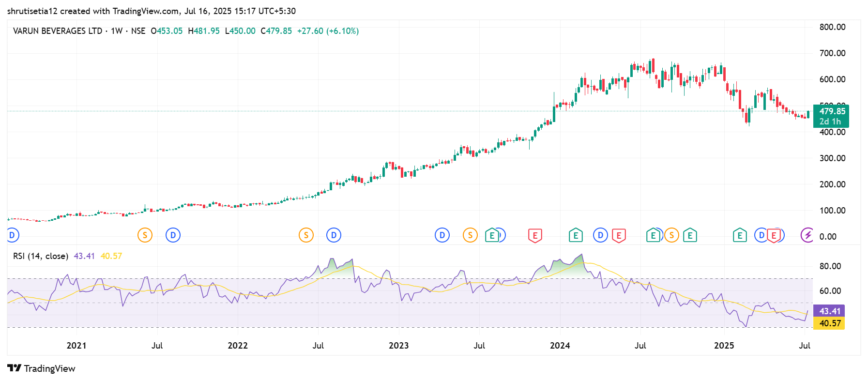
Task: Click the 400.00 price scale label
Action: [x=833, y=132]
